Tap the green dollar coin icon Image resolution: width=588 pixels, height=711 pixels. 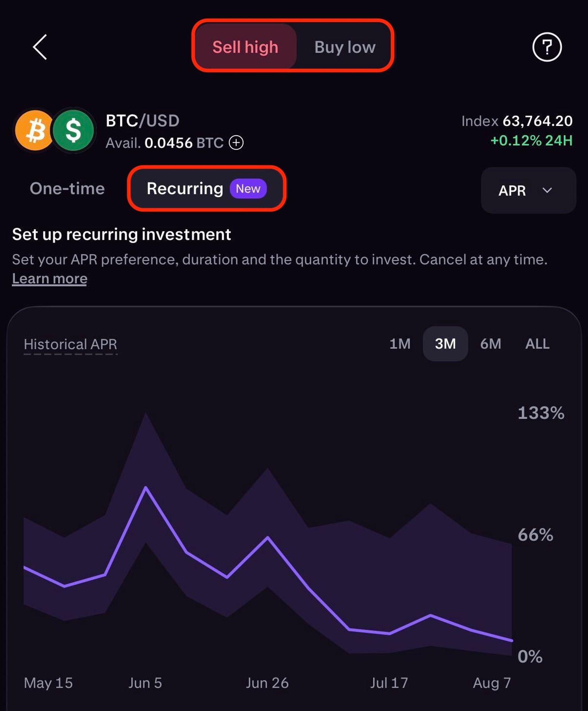point(73,130)
